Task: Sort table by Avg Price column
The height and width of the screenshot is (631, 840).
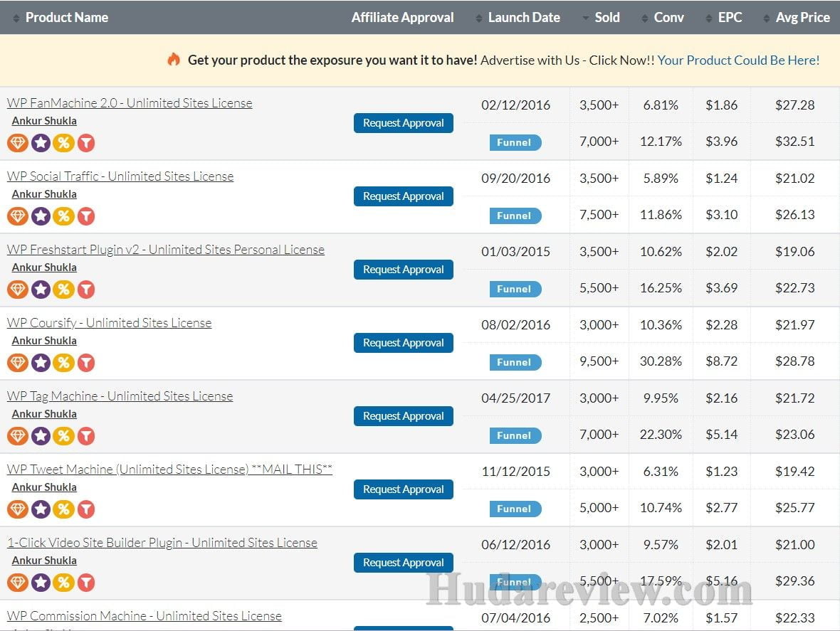Action: click(797, 18)
